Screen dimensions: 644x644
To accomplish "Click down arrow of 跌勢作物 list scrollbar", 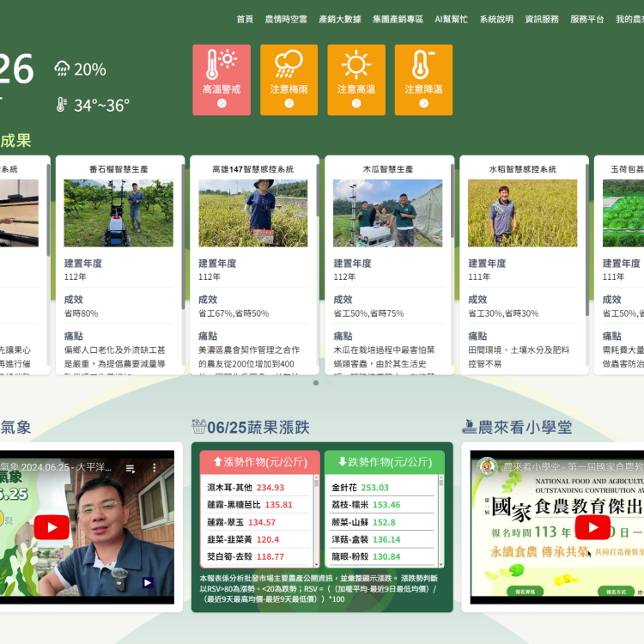I will tap(441, 565).
